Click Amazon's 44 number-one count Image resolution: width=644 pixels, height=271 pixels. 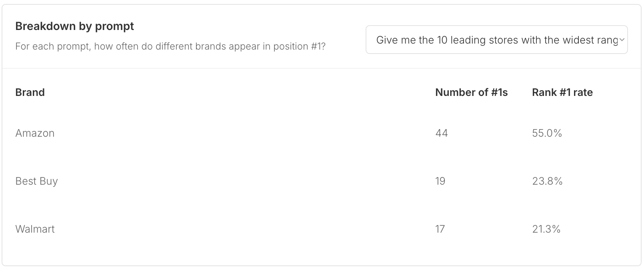442,133
